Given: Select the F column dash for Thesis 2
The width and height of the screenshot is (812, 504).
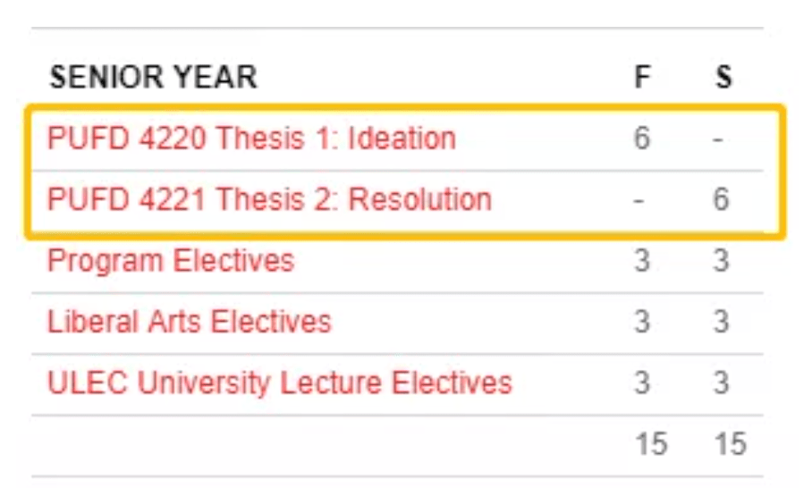Looking at the screenshot, I should click(639, 200).
